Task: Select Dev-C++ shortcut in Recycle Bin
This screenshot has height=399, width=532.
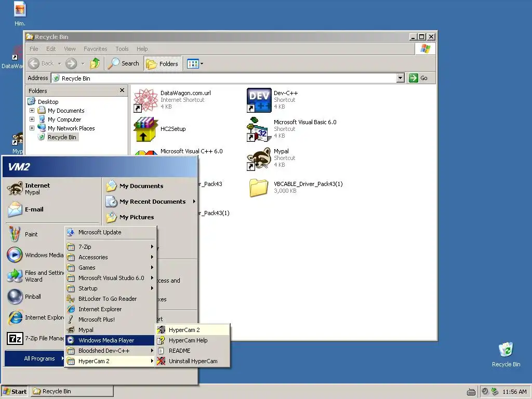Action: coord(272,100)
